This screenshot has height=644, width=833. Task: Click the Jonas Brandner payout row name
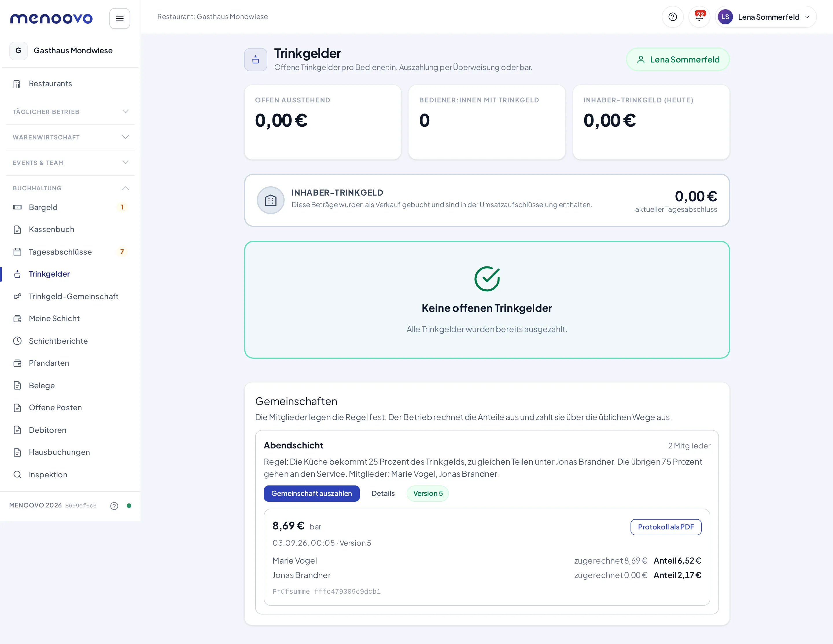[x=301, y=575]
